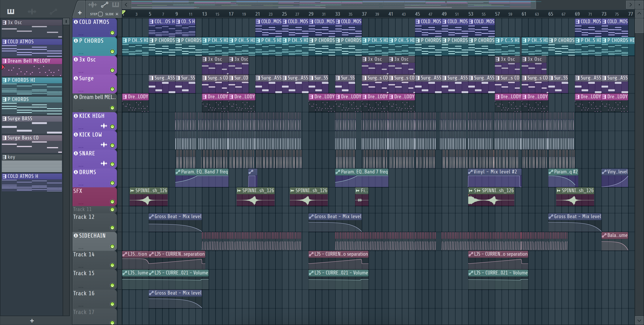The image size is (644, 325).
Task: Select automation clip focus icon in playlist toolbar
Action: [104, 5]
